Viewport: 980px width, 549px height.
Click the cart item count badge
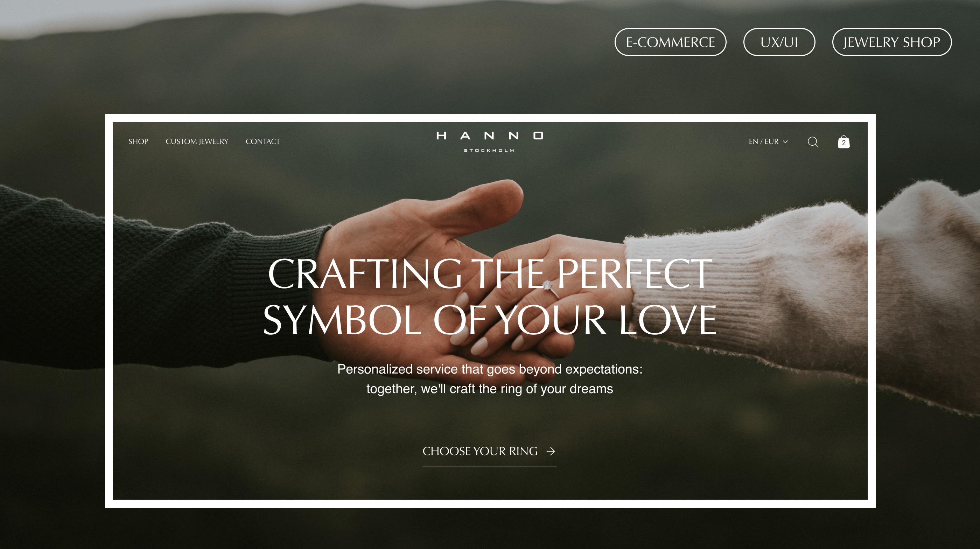pyautogui.click(x=843, y=143)
